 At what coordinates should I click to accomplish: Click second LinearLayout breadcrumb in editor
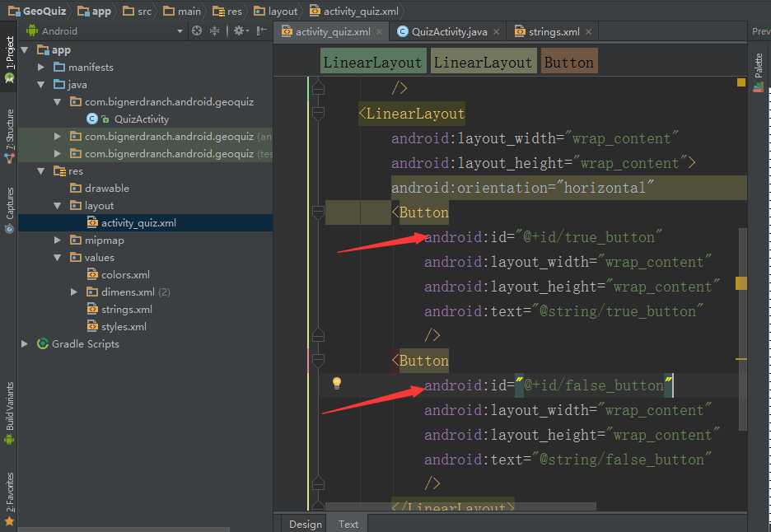(x=484, y=62)
